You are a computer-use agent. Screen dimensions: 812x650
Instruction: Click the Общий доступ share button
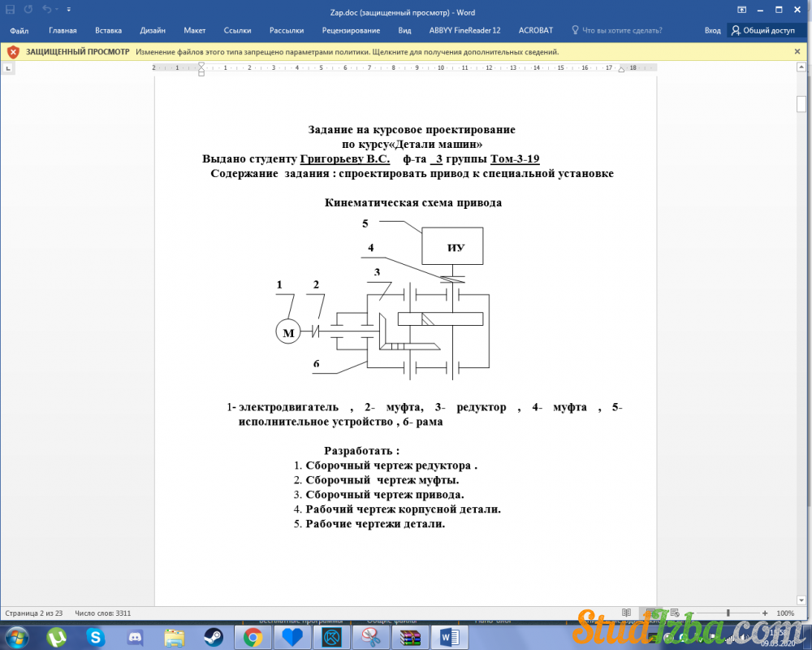coord(762,31)
